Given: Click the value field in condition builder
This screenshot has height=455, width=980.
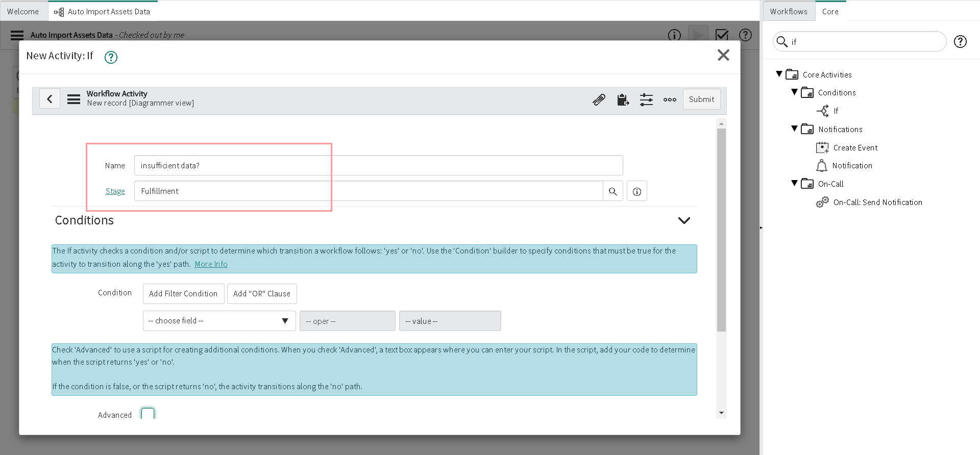Looking at the screenshot, I should [x=450, y=321].
